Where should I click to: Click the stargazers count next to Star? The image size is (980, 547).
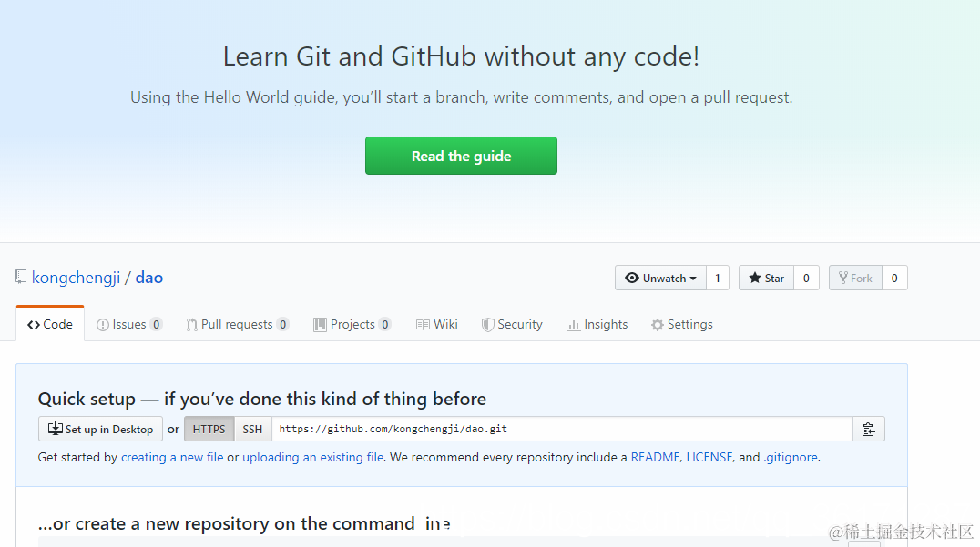click(806, 278)
